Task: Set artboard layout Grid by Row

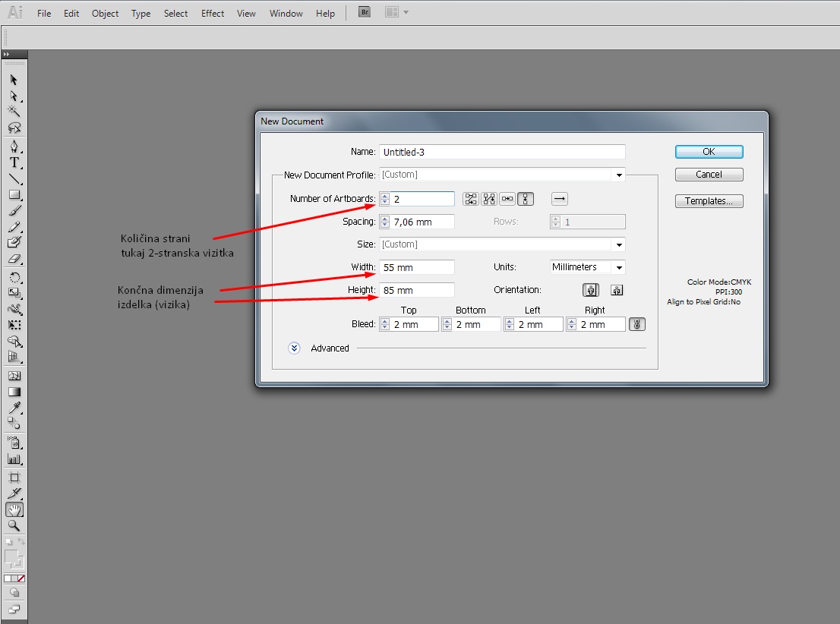Action: [x=470, y=199]
